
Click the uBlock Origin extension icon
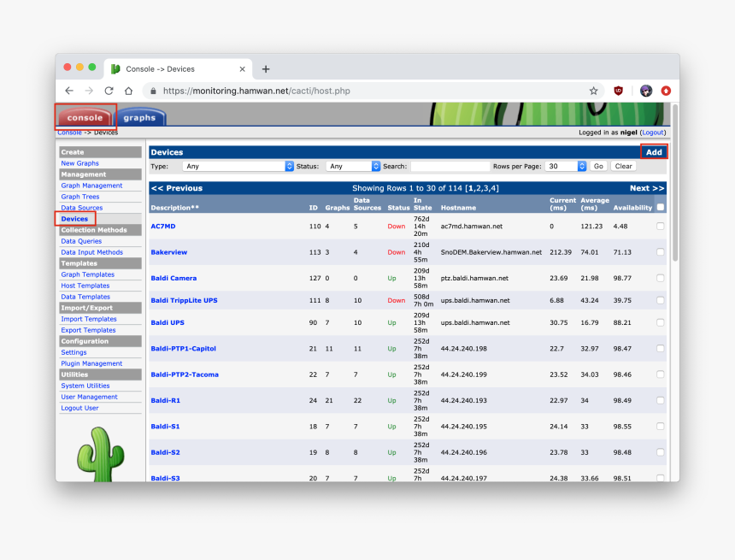[x=618, y=90]
